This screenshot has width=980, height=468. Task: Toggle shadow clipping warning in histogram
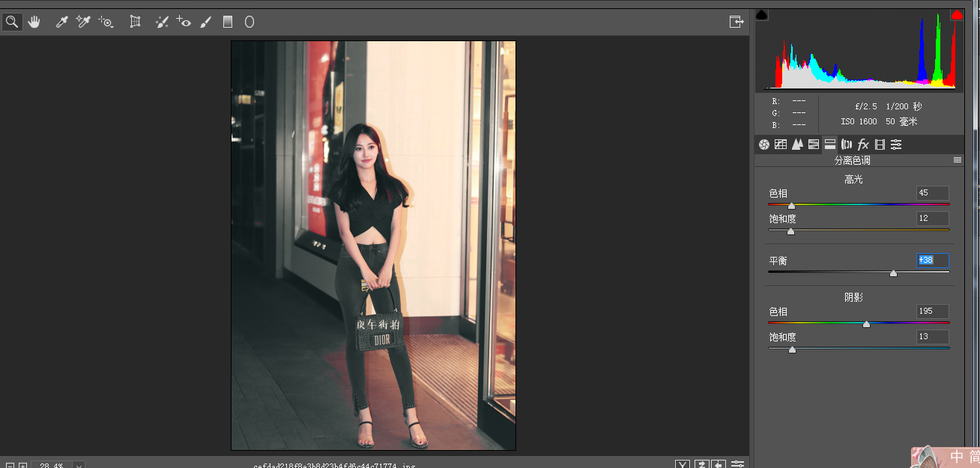(x=762, y=15)
